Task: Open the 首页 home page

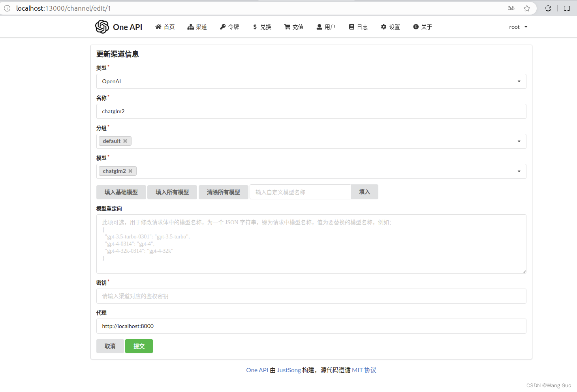Action: click(165, 27)
